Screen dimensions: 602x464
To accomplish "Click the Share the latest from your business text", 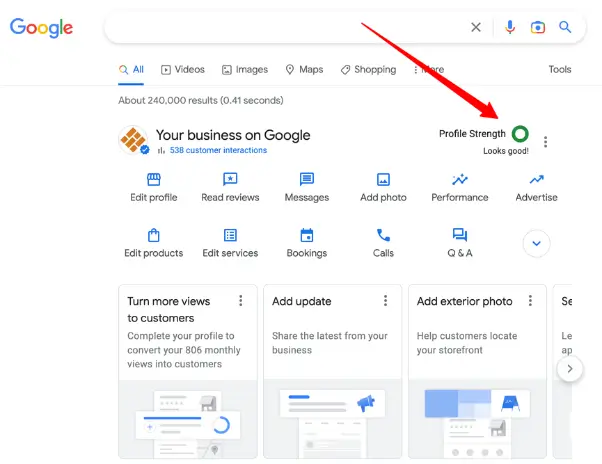I will [x=330, y=343].
